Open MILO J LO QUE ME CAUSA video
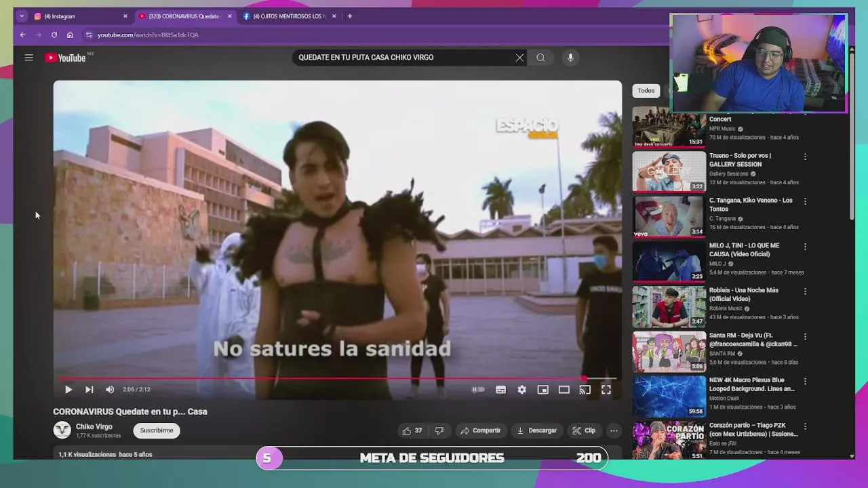This screenshot has width=868, height=488. coord(744,249)
